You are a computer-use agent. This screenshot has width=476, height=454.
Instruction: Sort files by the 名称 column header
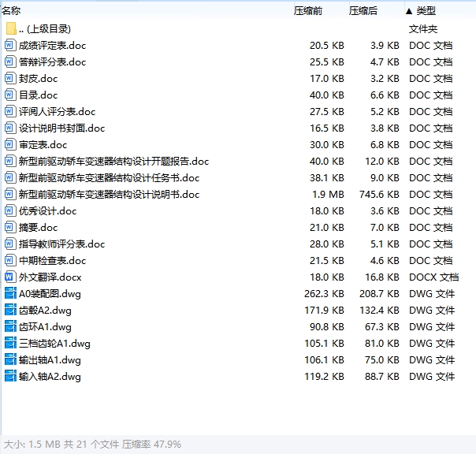tap(11, 11)
